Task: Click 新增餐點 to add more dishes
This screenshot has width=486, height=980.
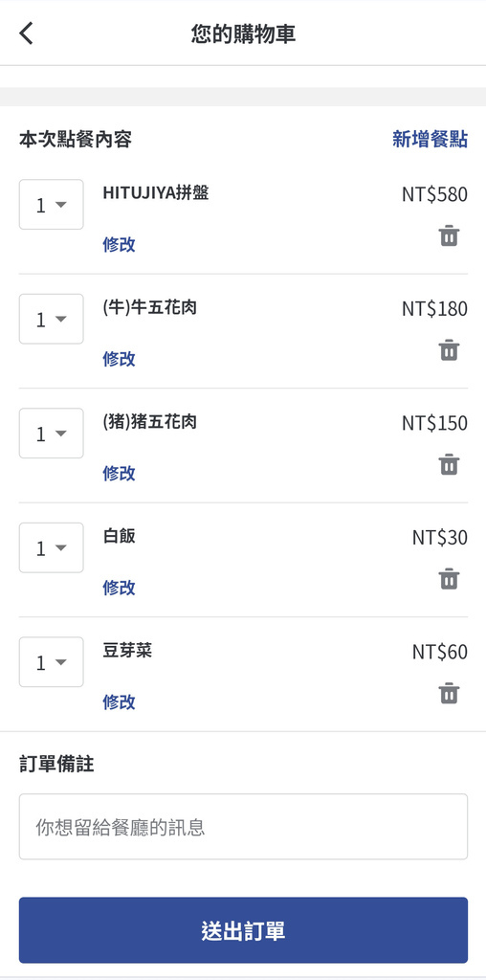Action: pyautogui.click(x=430, y=139)
